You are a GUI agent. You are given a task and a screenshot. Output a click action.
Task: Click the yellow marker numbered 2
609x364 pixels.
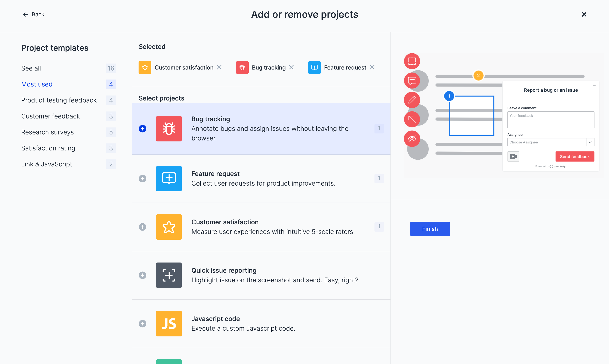(x=478, y=76)
